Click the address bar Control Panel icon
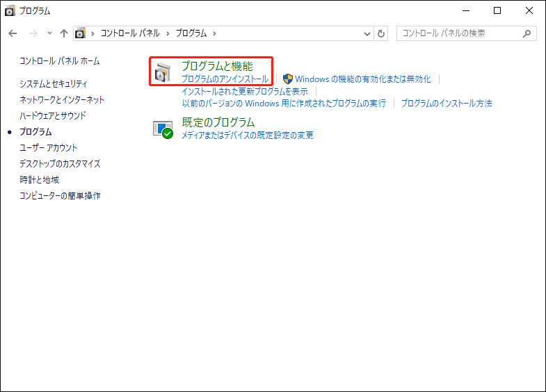546x392 pixels. pyautogui.click(x=80, y=33)
